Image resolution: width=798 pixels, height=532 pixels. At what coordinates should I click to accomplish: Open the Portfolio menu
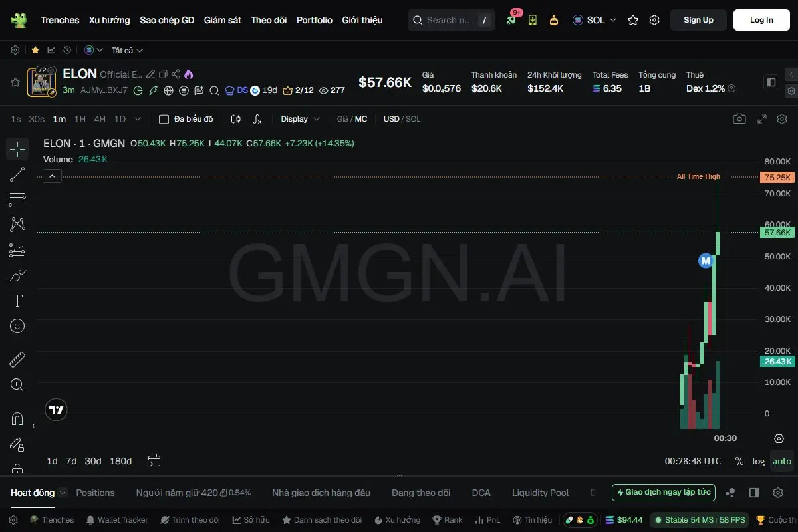click(x=315, y=20)
